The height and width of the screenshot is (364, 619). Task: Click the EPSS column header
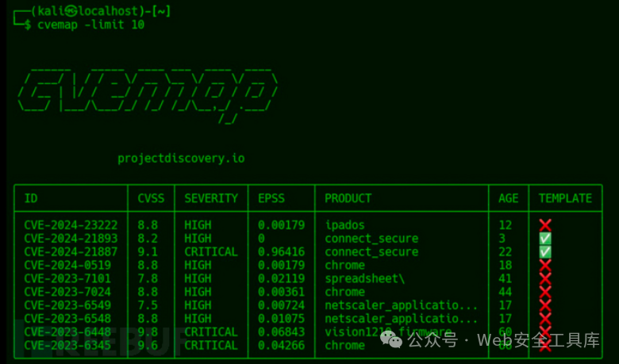[x=271, y=198]
